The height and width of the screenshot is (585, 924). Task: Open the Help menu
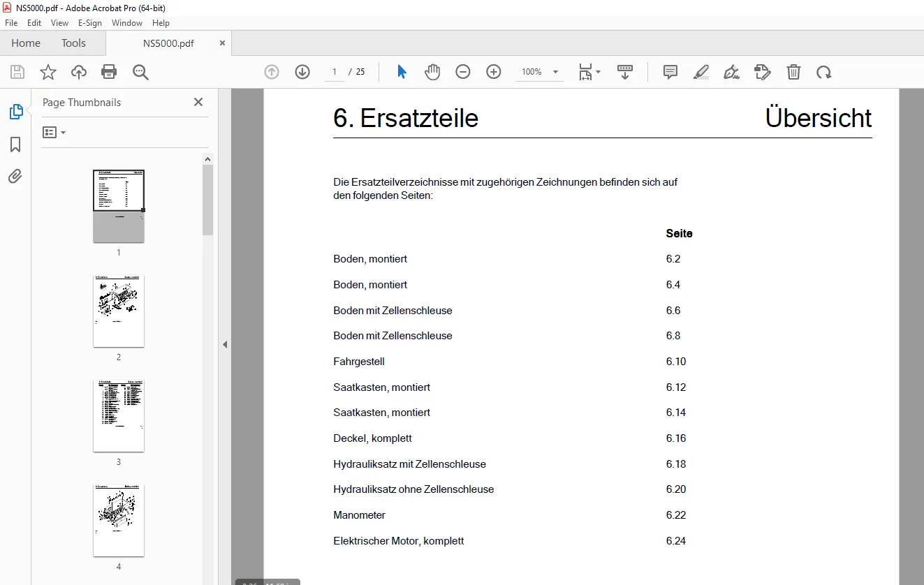[161, 23]
